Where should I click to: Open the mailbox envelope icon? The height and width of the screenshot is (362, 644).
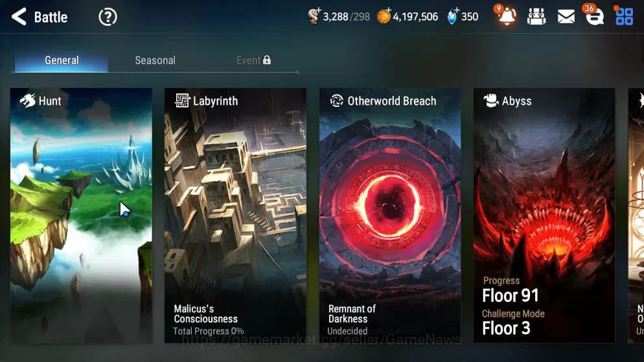(566, 17)
